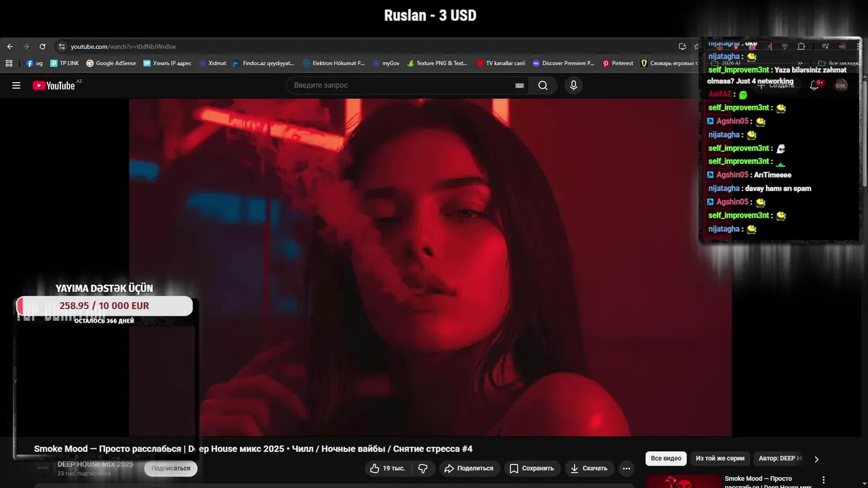
Task: Click the 'Подписаться' subscribe button
Action: [x=171, y=468]
